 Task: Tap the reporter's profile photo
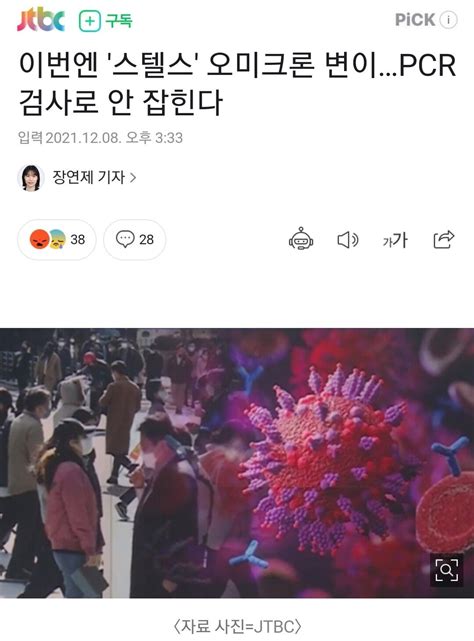point(31,178)
